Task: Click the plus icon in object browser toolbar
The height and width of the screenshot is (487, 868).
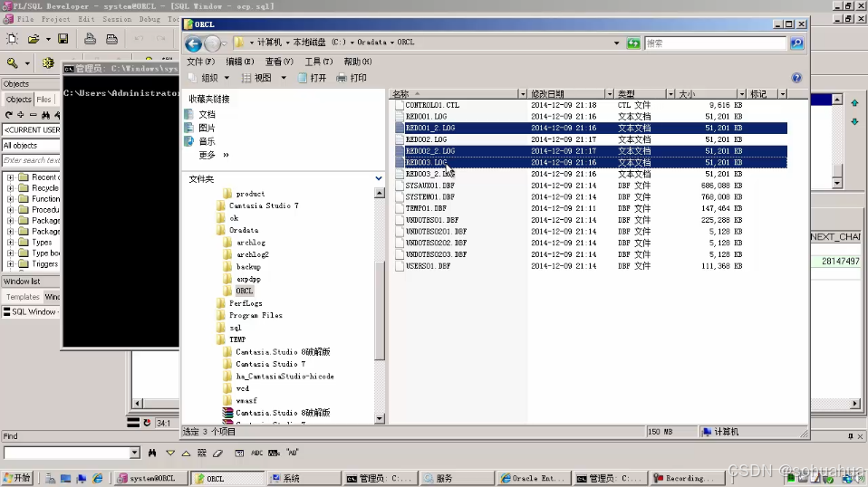Action: coord(21,114)
